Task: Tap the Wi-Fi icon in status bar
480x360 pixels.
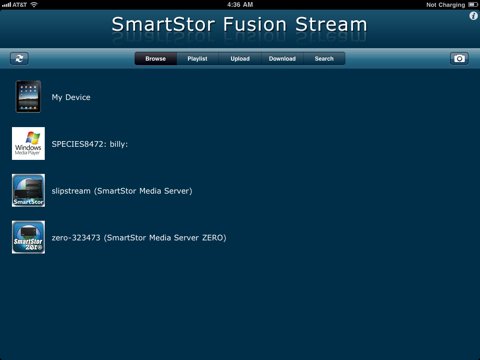Action: [34, 4]
